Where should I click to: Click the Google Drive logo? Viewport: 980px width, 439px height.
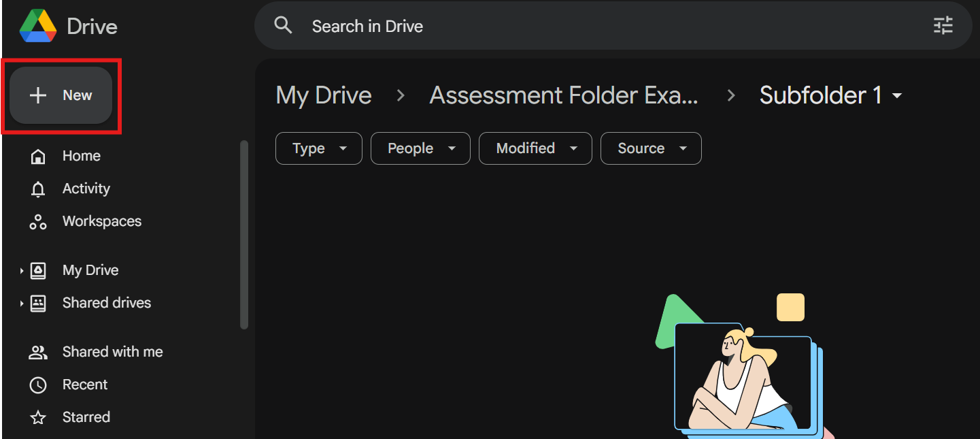(39, 25)
